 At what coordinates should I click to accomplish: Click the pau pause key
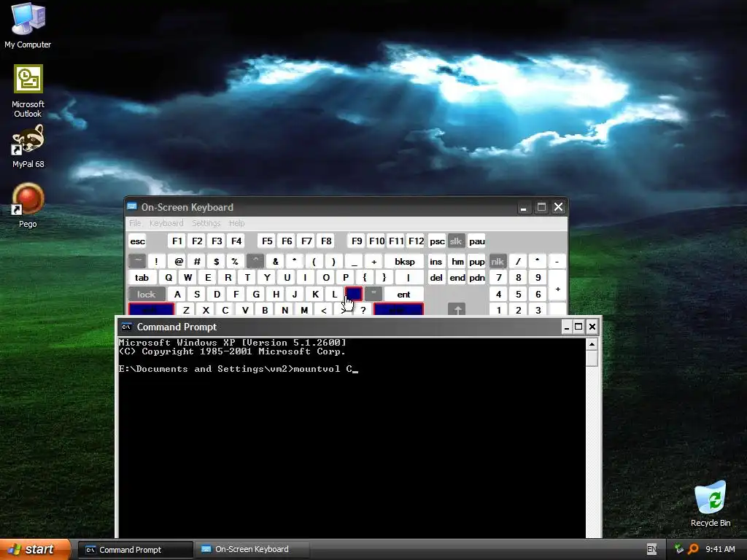[476, 241]
